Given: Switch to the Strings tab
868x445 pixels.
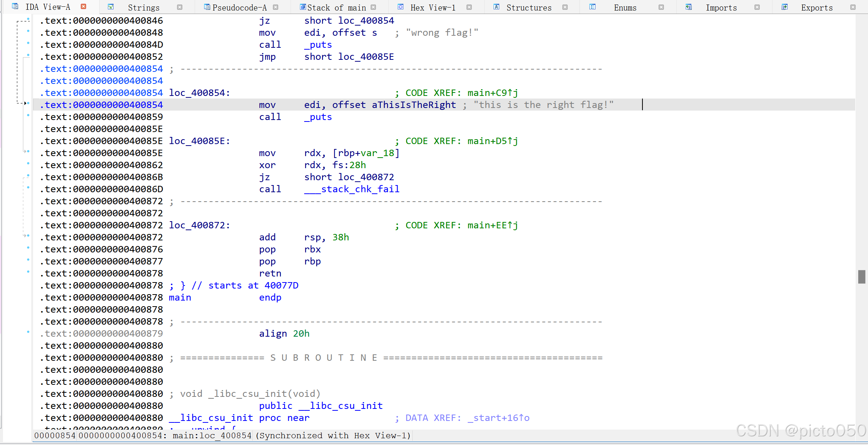Looking at the screenshot, I should click(x=144, y=7).
